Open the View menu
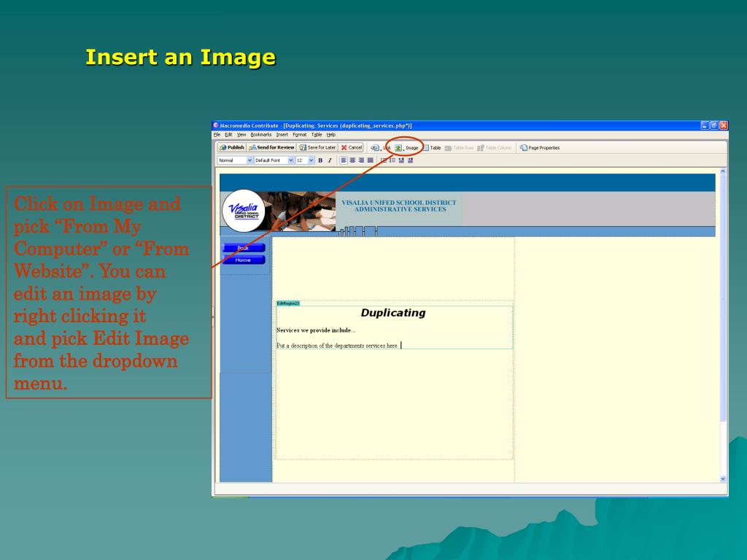Viewport: 747px width, 560px height. tap(241, 135)
